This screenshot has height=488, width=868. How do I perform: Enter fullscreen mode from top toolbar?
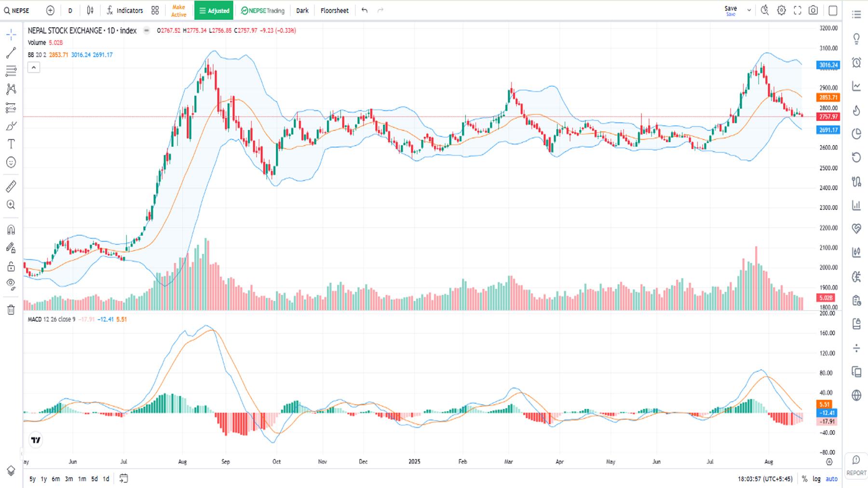(x=797, y=11)
